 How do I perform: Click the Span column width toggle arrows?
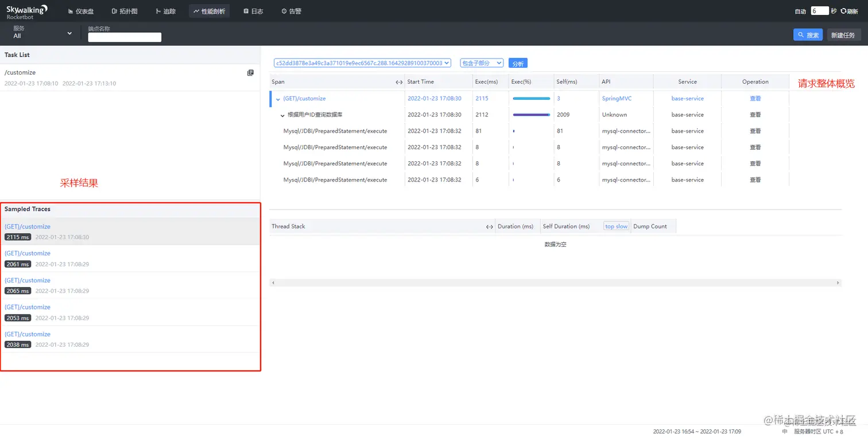pos(399,82)
